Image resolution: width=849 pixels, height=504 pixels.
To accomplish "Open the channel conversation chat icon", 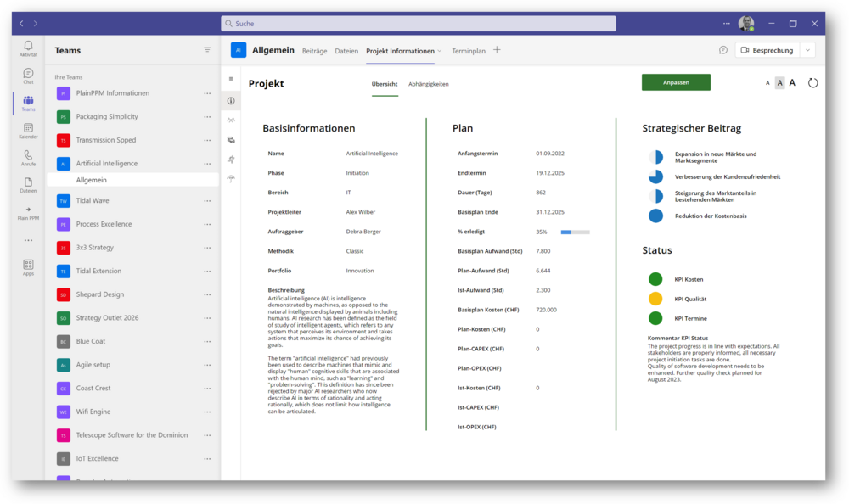I will 723,51.
